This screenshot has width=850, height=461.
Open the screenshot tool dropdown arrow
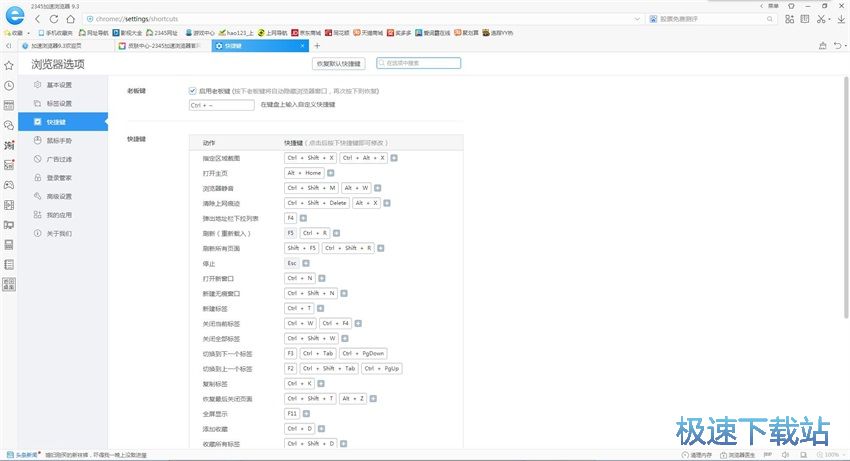tap(829, 20)
